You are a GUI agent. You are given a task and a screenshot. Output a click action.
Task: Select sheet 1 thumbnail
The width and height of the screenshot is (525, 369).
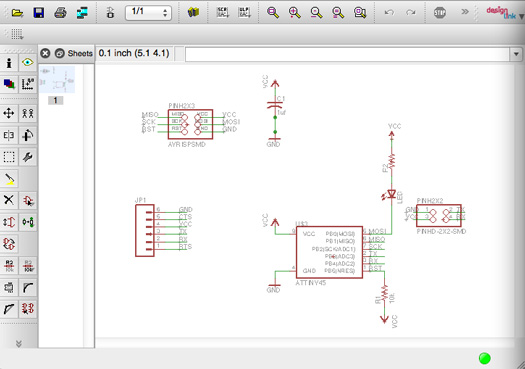(x=57, y=79)
